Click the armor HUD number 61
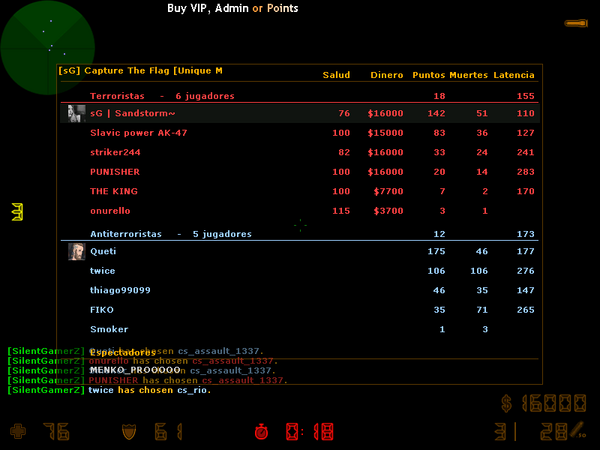Image resolution: width=600 pixels, height=450 pixels. 169,432
